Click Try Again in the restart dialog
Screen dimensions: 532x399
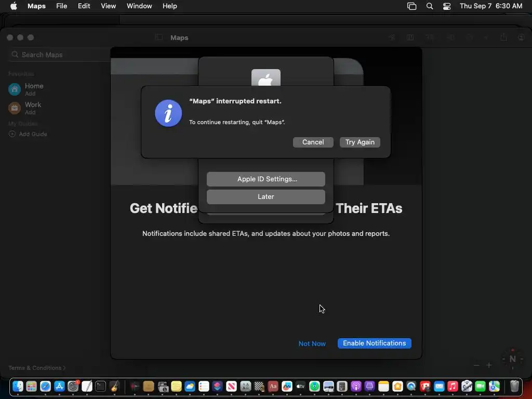(x=360, y=142)
